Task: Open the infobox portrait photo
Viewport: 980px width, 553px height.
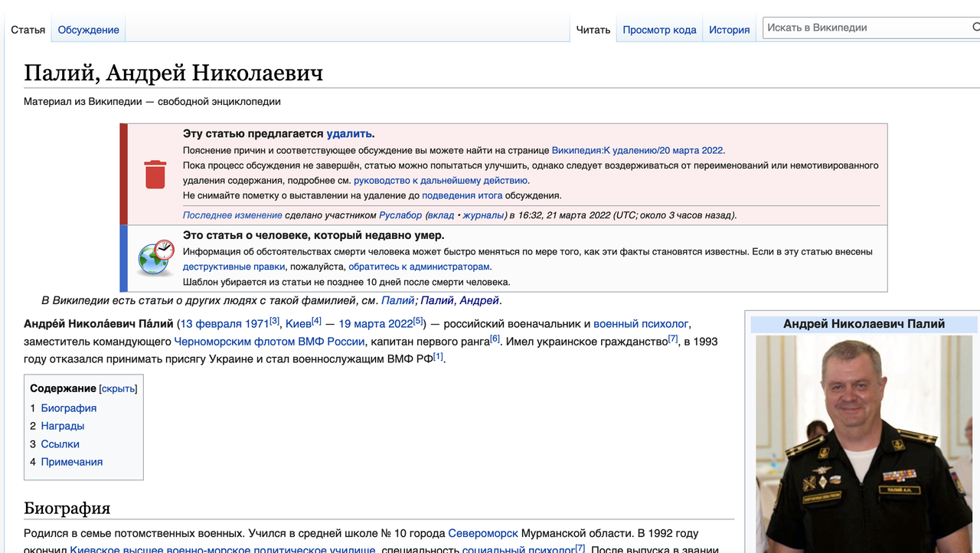Action: [x=864, y=444]
